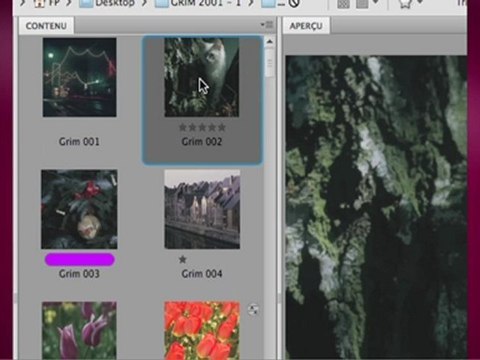
Task: Switch to the CONTENU tab
Action: (x=46, y=26)
